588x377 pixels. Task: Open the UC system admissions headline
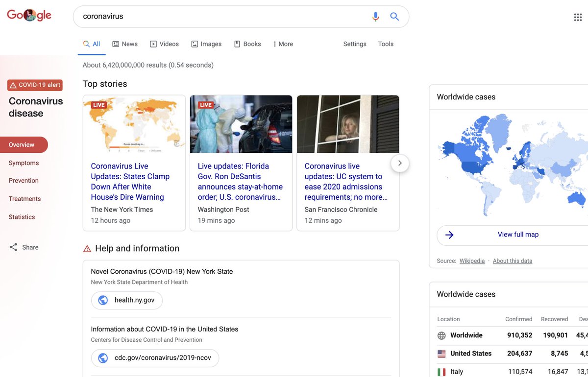(346, 182)
